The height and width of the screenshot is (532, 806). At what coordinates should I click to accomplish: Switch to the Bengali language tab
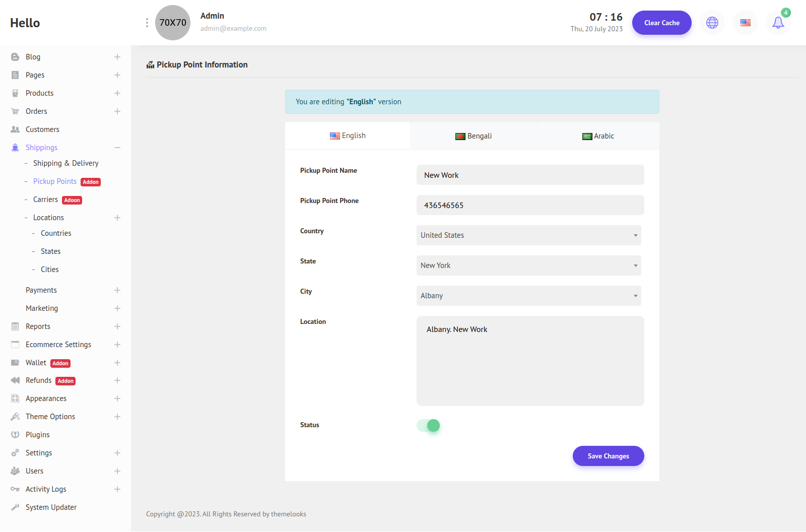point(473,136)
